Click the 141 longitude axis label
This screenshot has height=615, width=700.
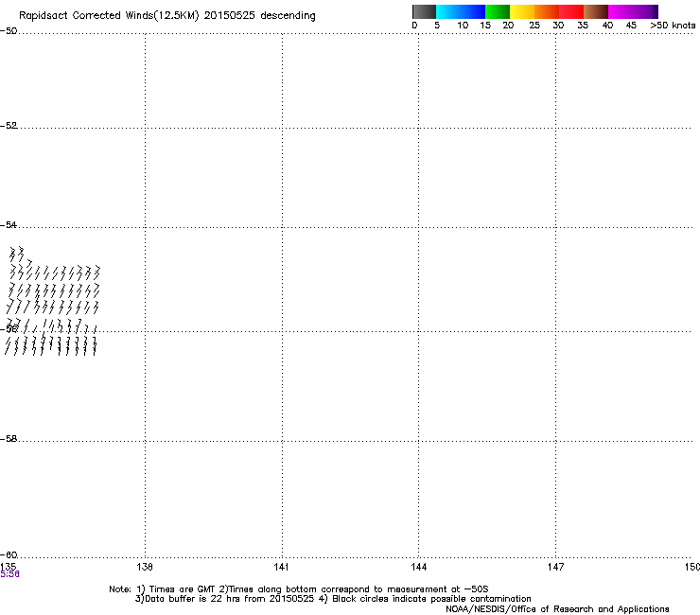point(281,567)
